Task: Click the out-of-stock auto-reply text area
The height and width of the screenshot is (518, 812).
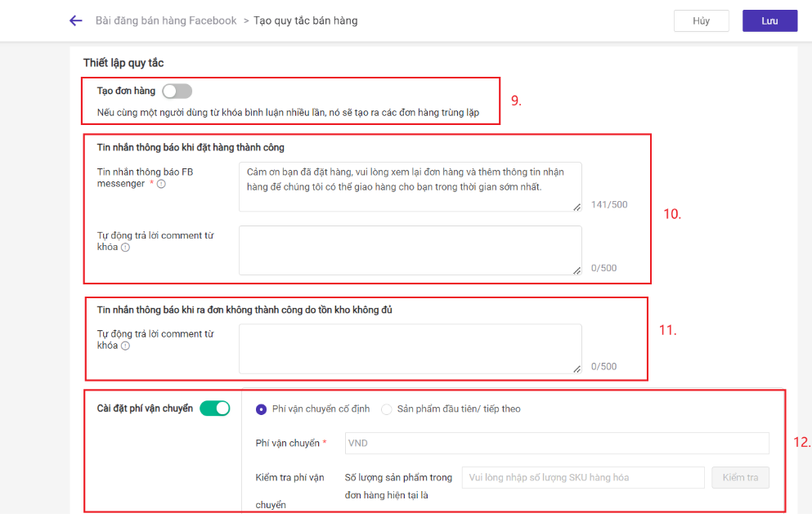Action: click(x=409, y=347)
